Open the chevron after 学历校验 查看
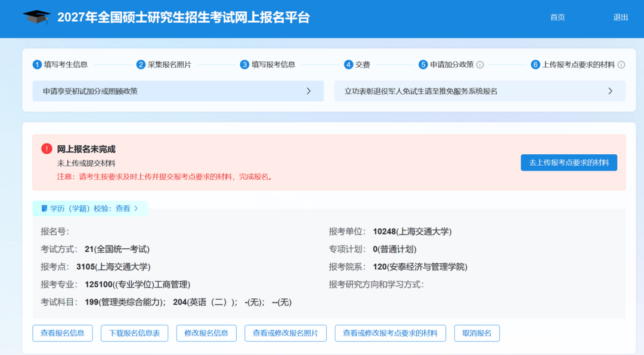 click(137, 208)
